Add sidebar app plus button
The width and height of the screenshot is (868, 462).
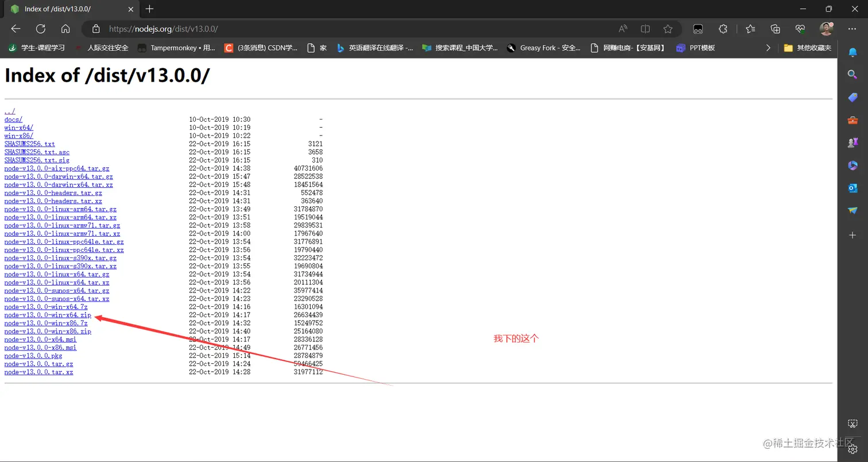coord(852,235)
